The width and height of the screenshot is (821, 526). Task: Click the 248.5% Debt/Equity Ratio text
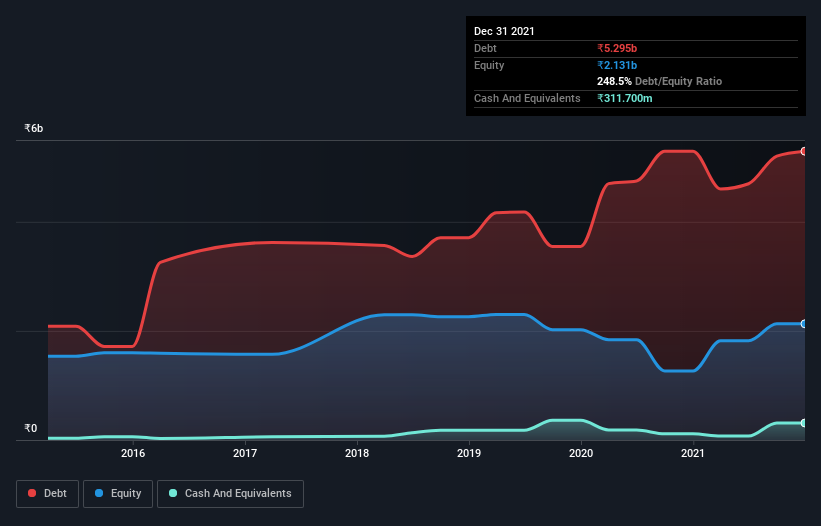click(x=660, y=82)
